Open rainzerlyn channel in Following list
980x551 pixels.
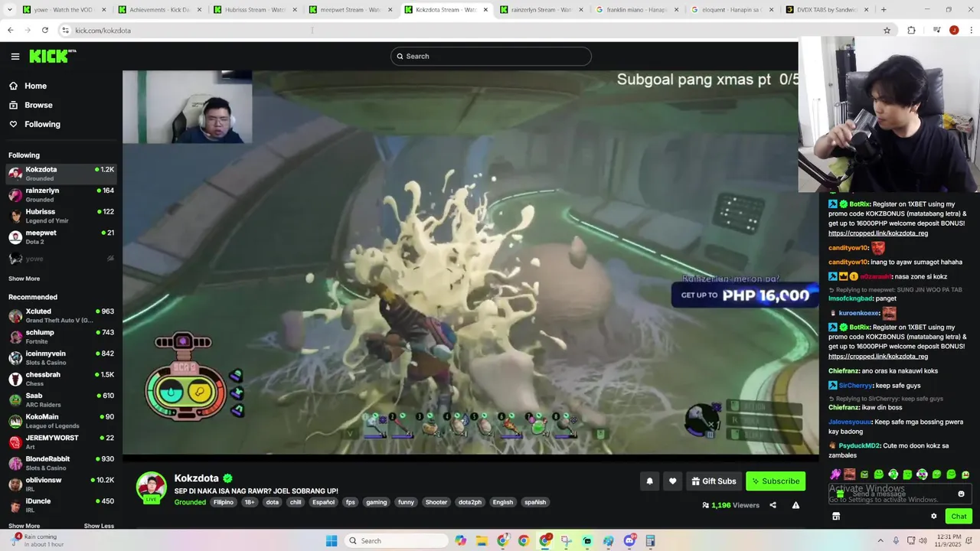tap(61, 195)
